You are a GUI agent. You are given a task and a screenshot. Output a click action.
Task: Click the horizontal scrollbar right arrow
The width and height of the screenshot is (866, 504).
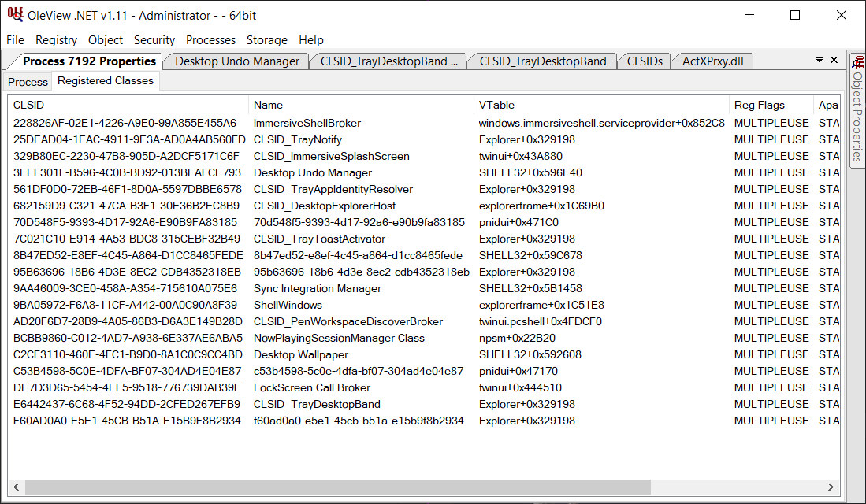click(831, 487)
